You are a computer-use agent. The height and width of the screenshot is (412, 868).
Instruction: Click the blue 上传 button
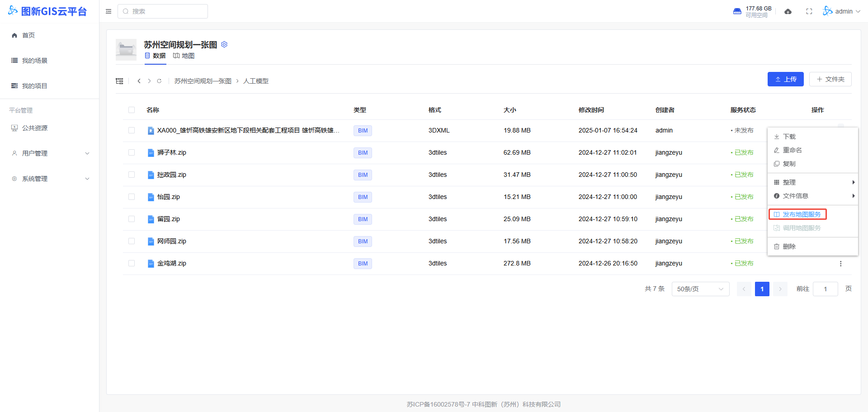click(x=785, y=79)
